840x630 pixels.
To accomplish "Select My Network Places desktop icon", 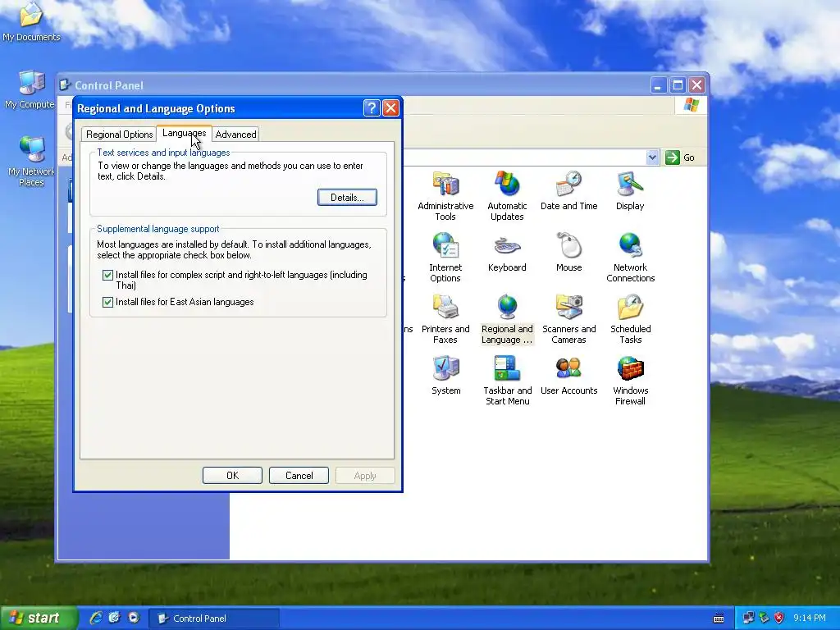I will 31,161.
